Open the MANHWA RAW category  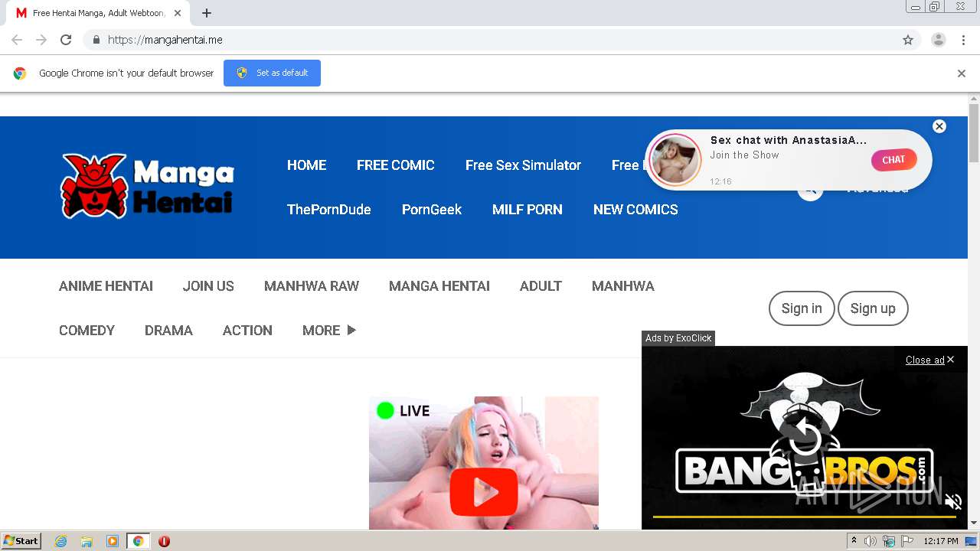coord(312,286)
